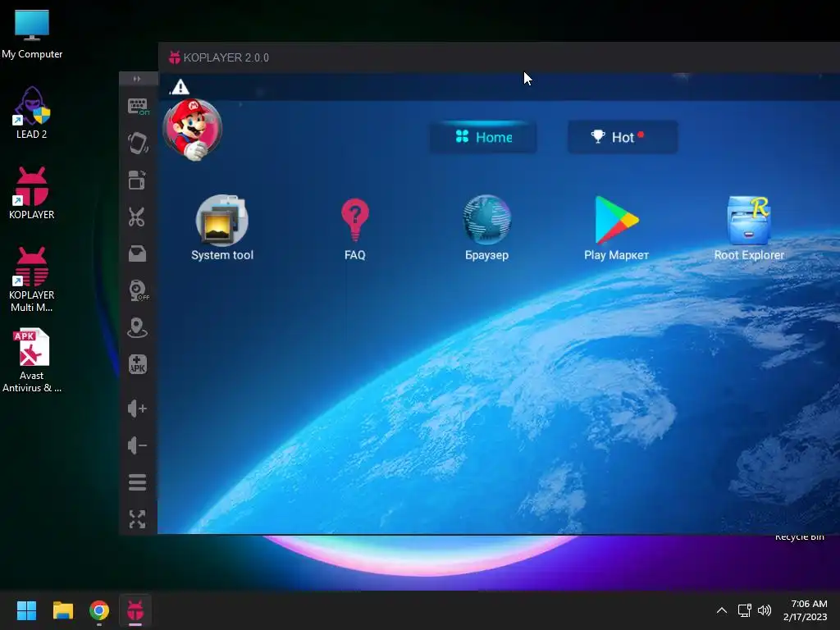Open the shared folder icon
This screenshot has height=630, width=840.
(x=137, y=253)
